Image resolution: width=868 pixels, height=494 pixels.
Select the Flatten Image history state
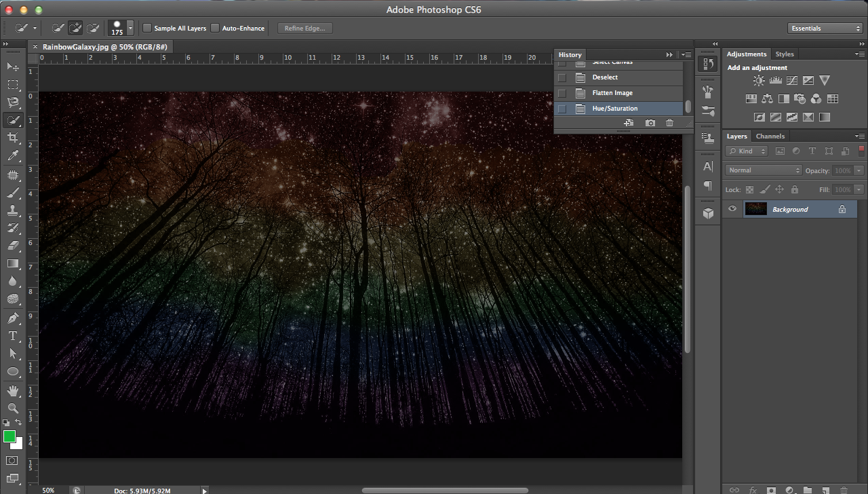click(618, 93)
